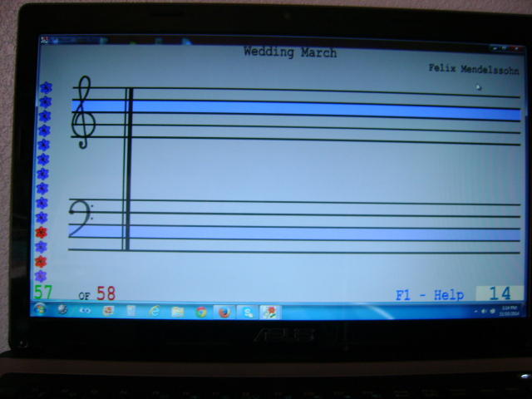The width and height of the screenshot is (532, 399).
Task: Minimize the music app window
Action: pyautogui.click(x=495, y=49)
